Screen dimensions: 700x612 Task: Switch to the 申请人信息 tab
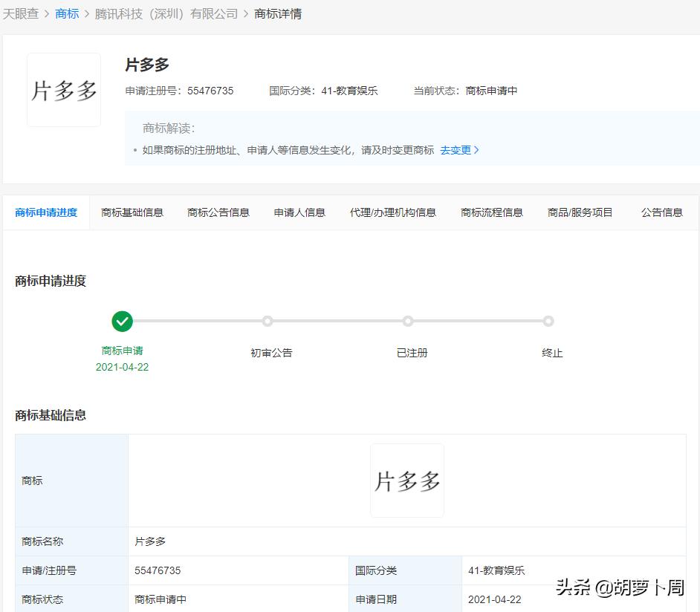pyautogui.click(x=299, y=212)
